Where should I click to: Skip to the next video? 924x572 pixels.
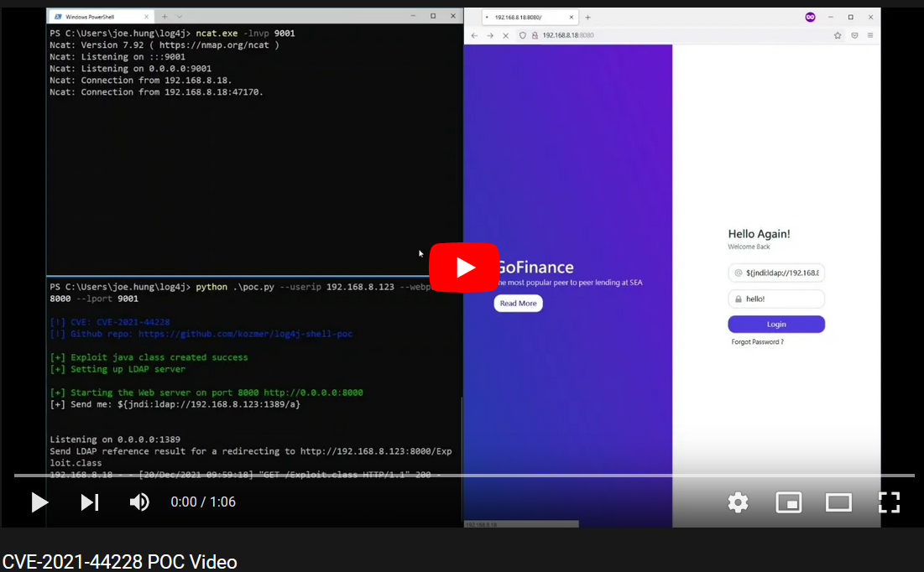point(90,502)
